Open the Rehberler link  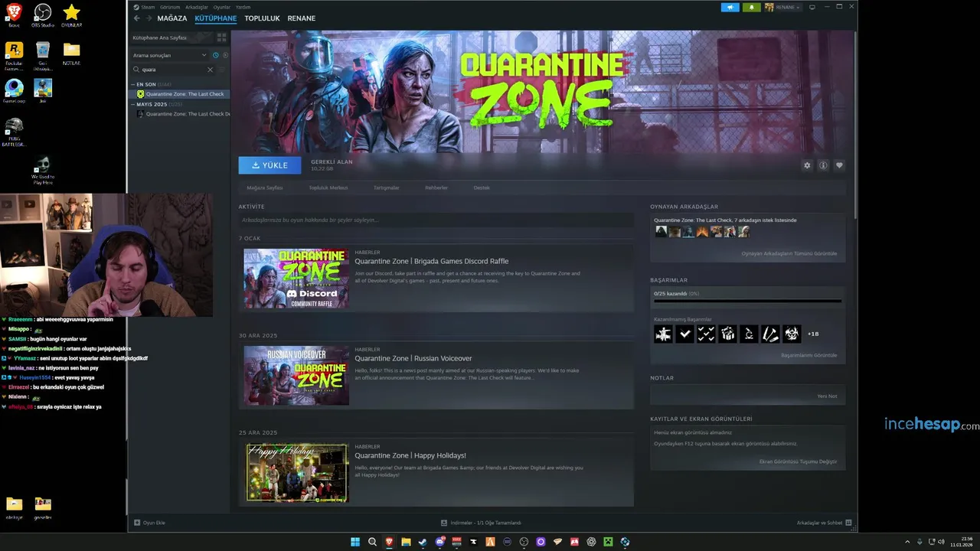tap(436, 187)
